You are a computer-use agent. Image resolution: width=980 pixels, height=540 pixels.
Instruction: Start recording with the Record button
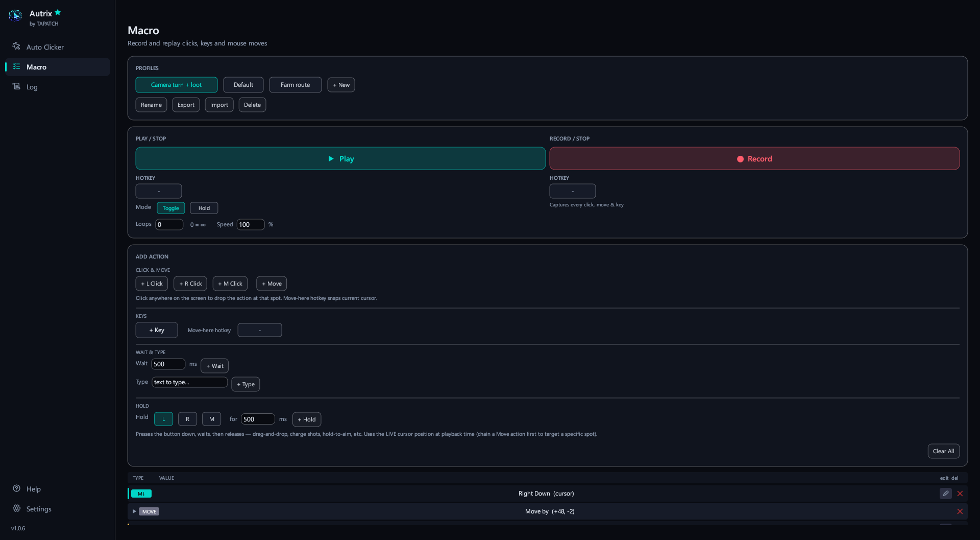[754, 158]
